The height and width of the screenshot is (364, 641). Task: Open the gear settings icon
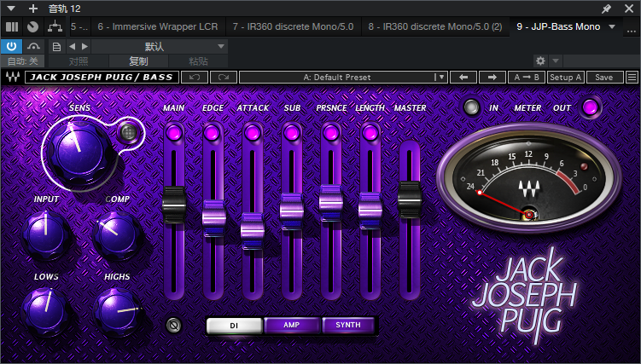[540, 61]
